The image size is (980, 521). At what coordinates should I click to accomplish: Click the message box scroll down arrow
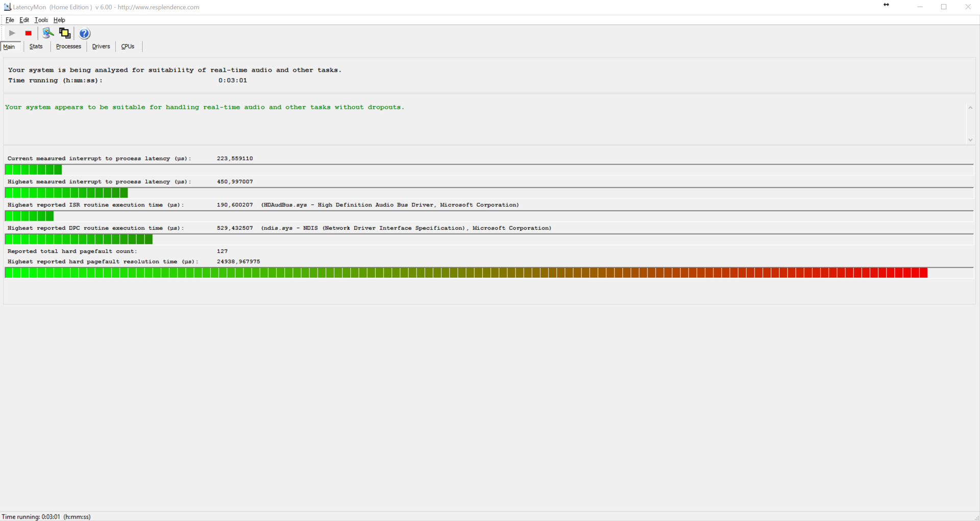click(x=970, y=140)
